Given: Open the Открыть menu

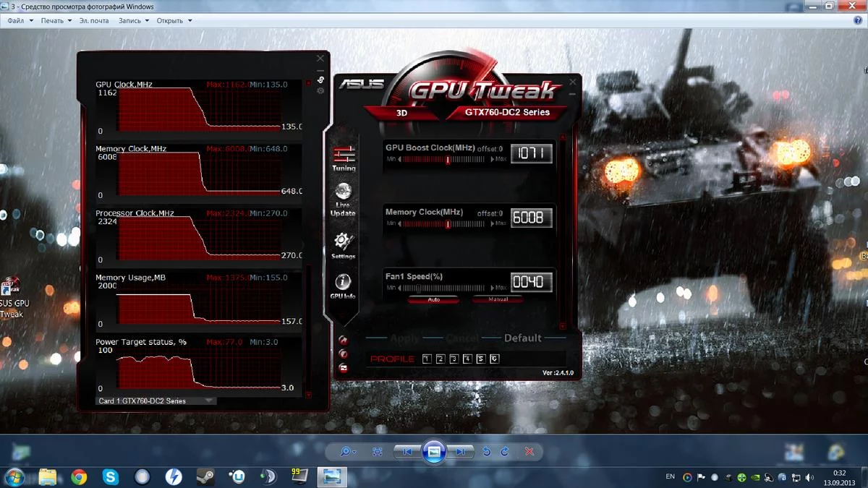Looking at the screenshot, I should [174, 20].
